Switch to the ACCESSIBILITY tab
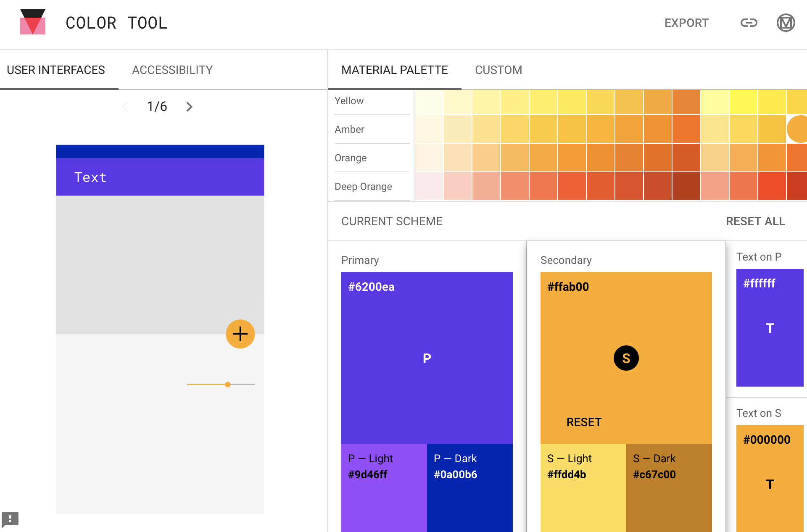The image size is (807, 532). pyautogui.click(x=172, y=70)
